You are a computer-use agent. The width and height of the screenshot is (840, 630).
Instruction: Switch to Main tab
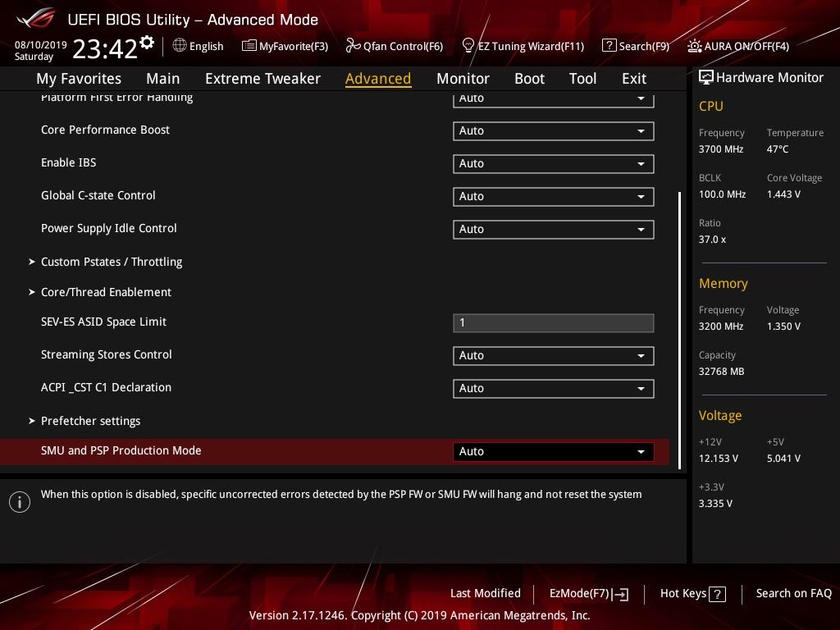coord(163,79)
